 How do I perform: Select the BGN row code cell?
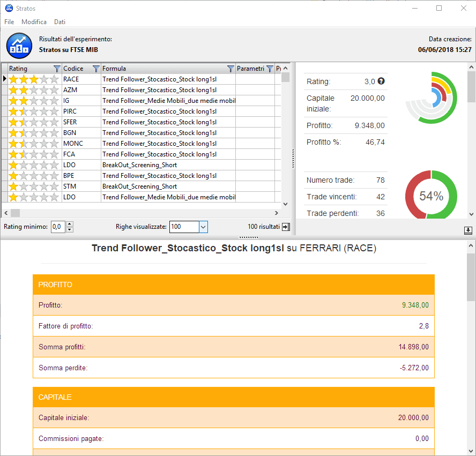pyautogui.click(x=81, y=133)
